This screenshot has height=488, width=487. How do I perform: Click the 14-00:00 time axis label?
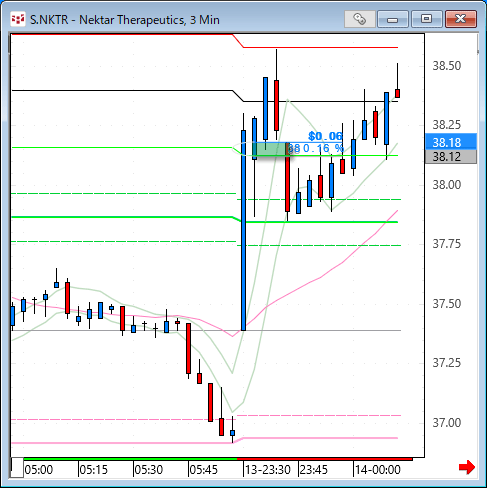(378, 470)
